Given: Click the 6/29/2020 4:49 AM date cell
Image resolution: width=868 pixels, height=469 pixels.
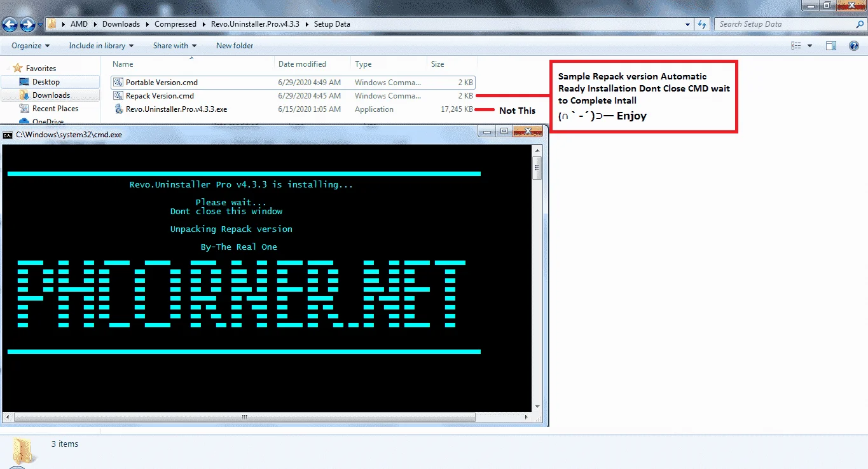Looking at the screenshot, I should [x=310, y=83].
